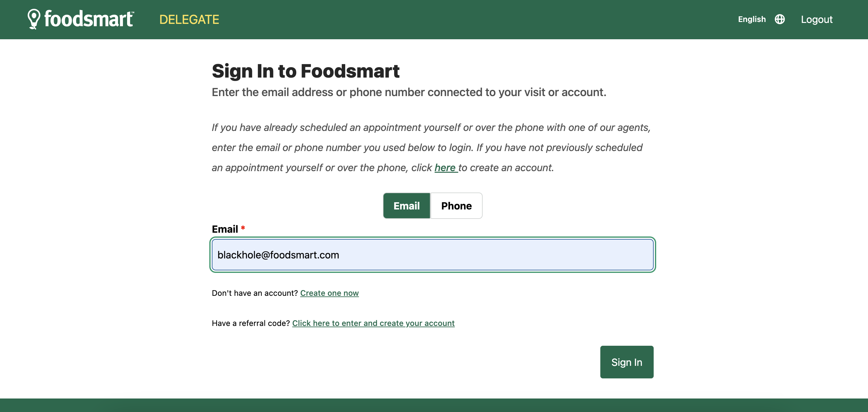The image size is (868, 412).
Task: Click the red required asterisk
Action: 243,228
